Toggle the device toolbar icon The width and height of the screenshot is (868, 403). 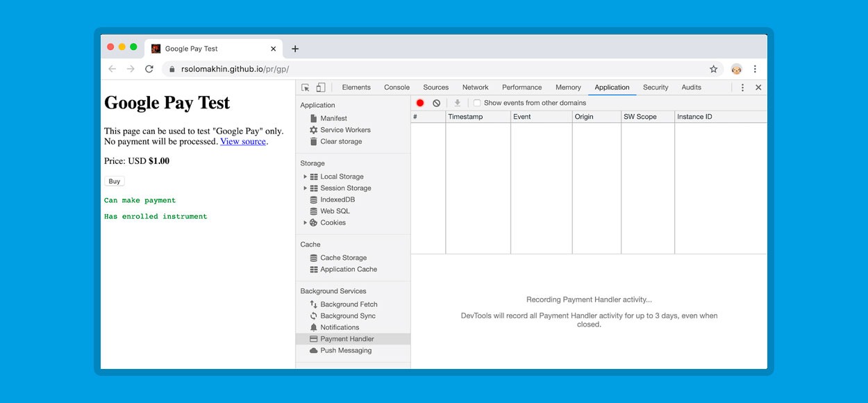(x=321, y=88)
